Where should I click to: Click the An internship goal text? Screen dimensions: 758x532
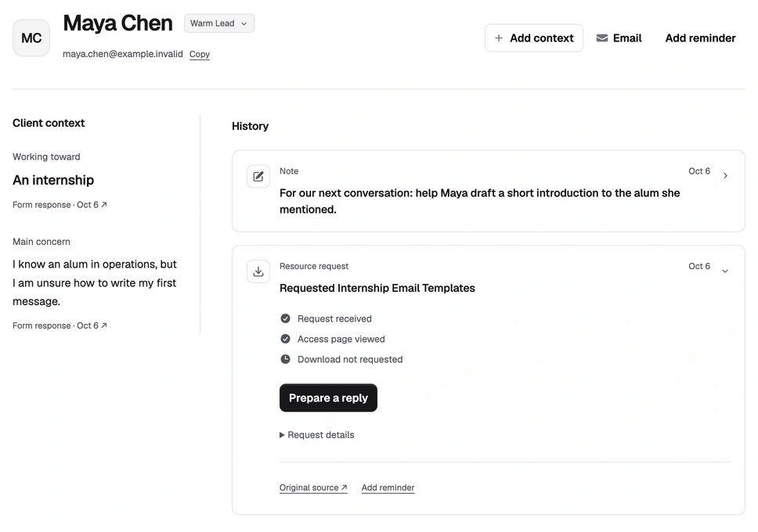click(53, 180)
